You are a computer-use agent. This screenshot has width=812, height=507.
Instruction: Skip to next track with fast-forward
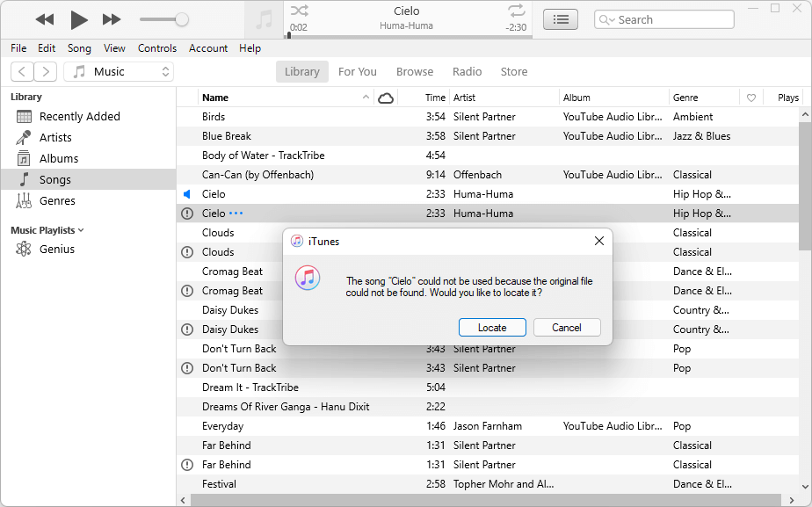[x=112, y=19]
